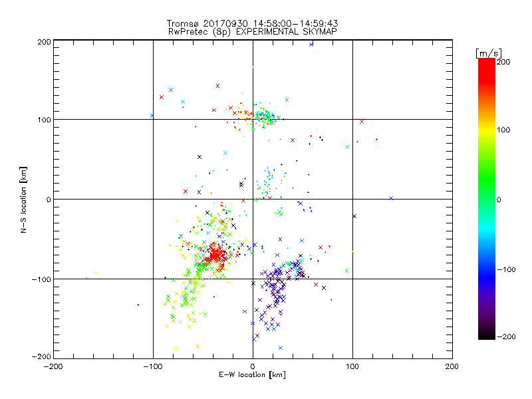Click the y-axis tick label '200'
Image resolution: width=532 pixels, height=399 pixels.
(44, 42)
